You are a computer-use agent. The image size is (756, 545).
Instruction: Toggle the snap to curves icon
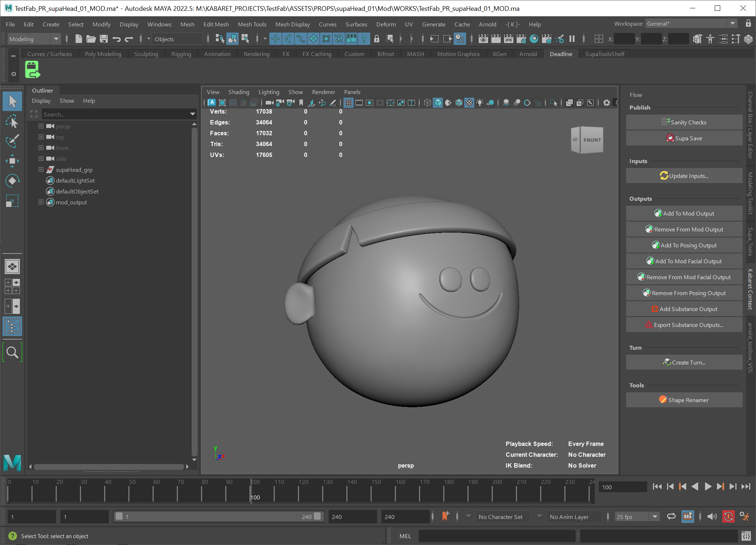288,39
